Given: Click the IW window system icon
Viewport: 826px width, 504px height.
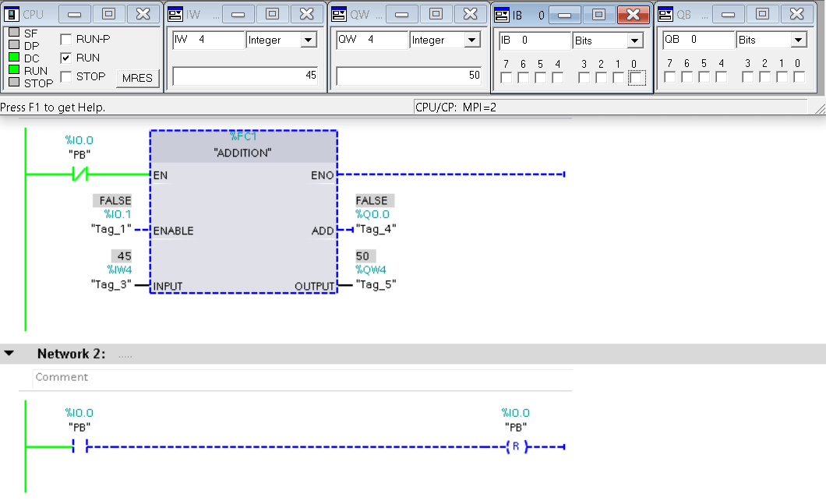Looking at the screenshot, I should [x=175, y=14].
